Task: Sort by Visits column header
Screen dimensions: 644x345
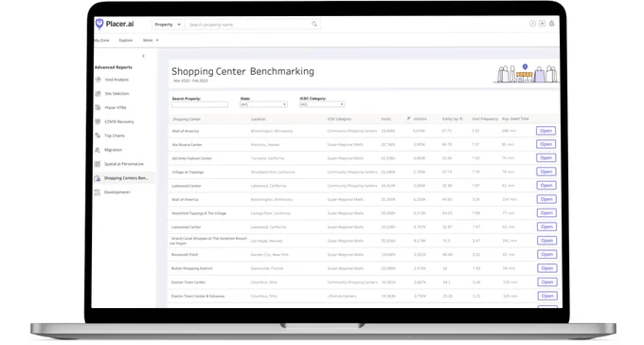Action: tap(386, 118)
